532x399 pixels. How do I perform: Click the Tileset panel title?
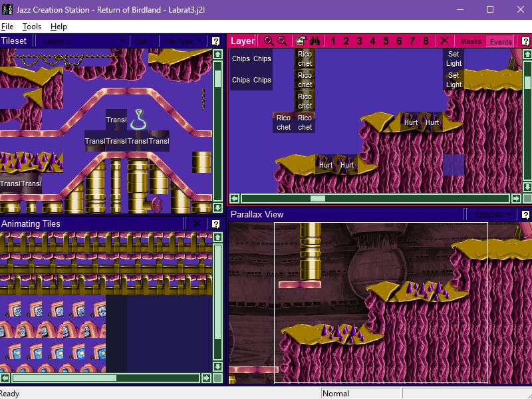[x=13, y=41]
